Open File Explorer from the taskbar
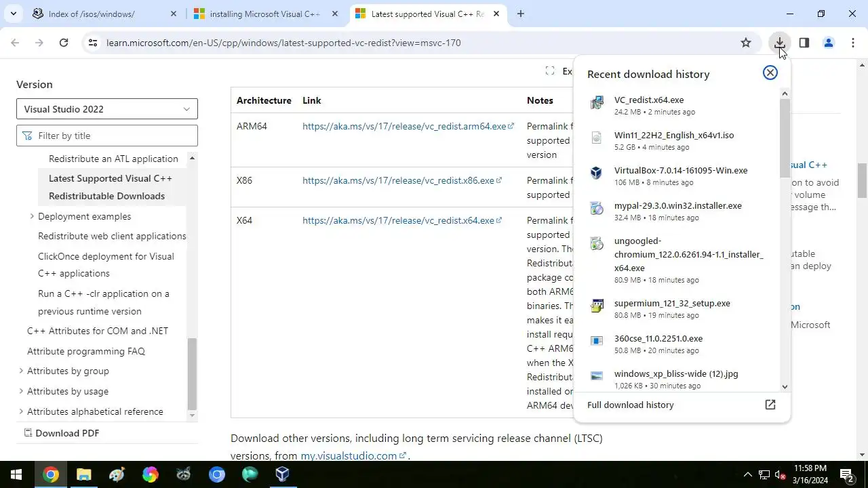 (x=83, y=474)
